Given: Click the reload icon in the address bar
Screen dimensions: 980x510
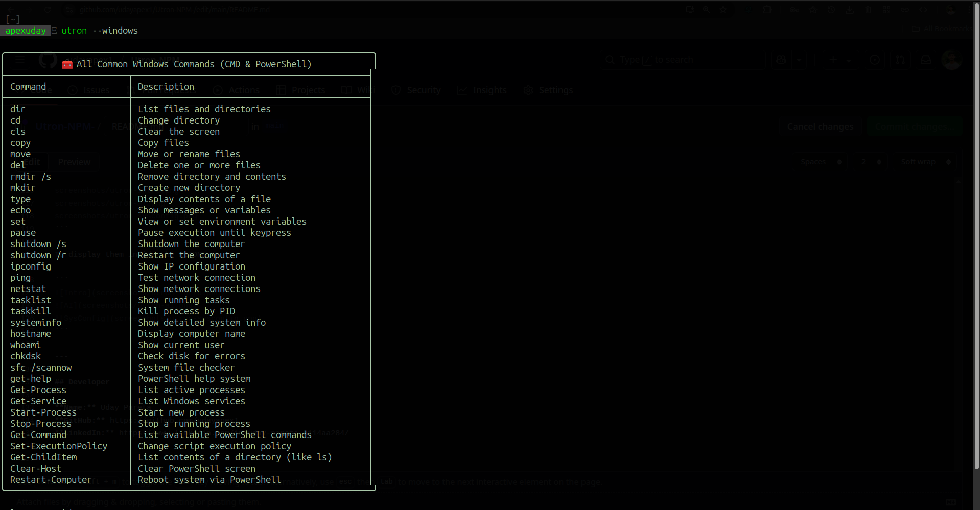Looking at the screenshot, I should [48, 9].
